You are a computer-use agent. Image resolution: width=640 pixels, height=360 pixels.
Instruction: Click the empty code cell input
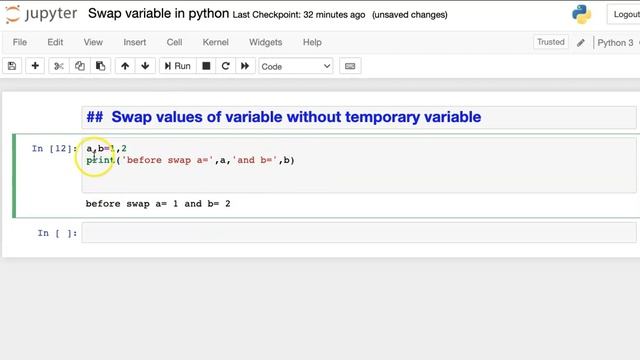coord(359,233)
